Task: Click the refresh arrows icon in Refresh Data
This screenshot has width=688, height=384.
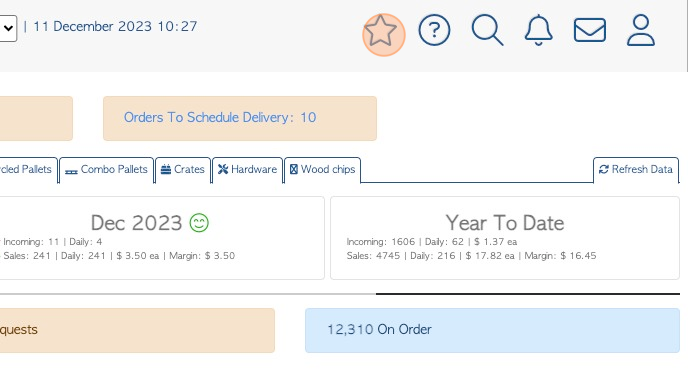Action: coord(604,169)
